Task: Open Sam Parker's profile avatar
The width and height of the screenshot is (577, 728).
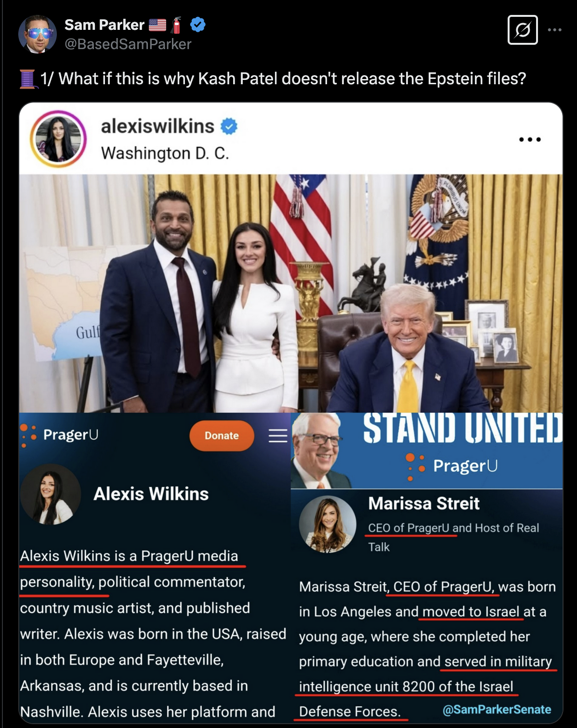Action: pos(38,34)
